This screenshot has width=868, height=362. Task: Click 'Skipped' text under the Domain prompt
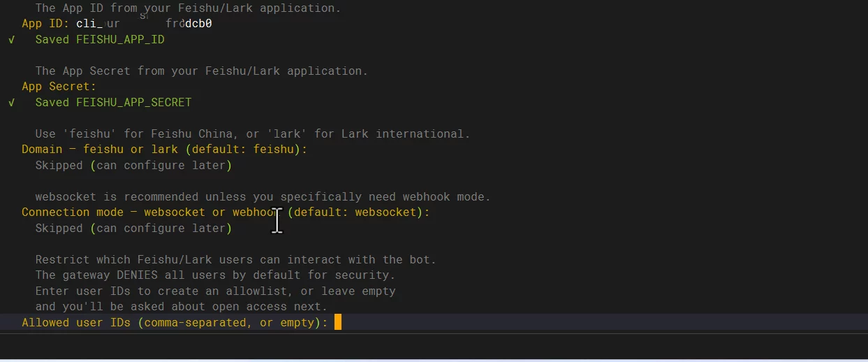pyautogui.click(x=59, y=166)
